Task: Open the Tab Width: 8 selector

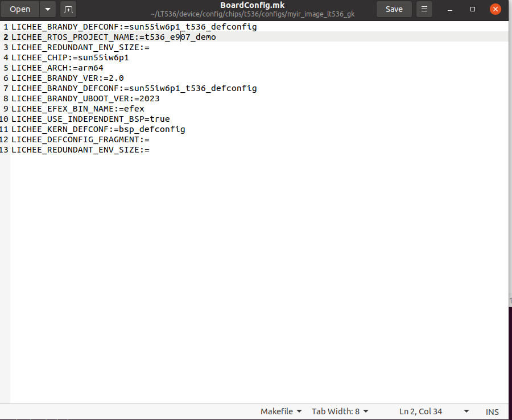Action: (x=340, y=411)
